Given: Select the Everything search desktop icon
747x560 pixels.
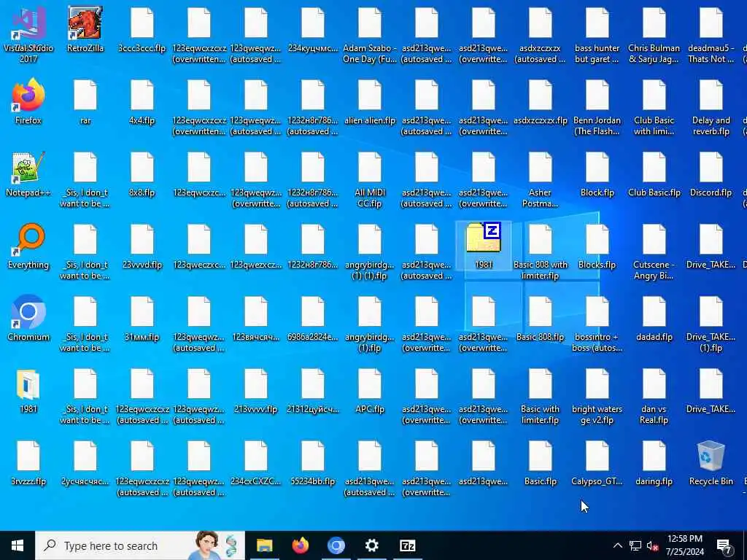Looking at the screenshot, I should click(x=28, y=246).
